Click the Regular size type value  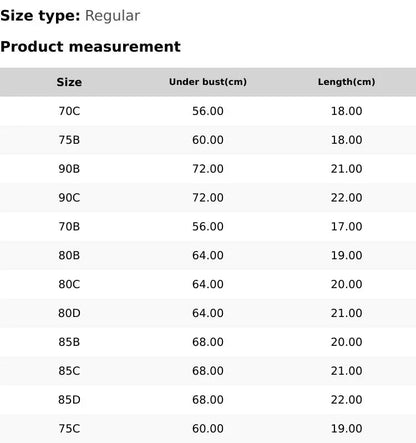[112, 16]
